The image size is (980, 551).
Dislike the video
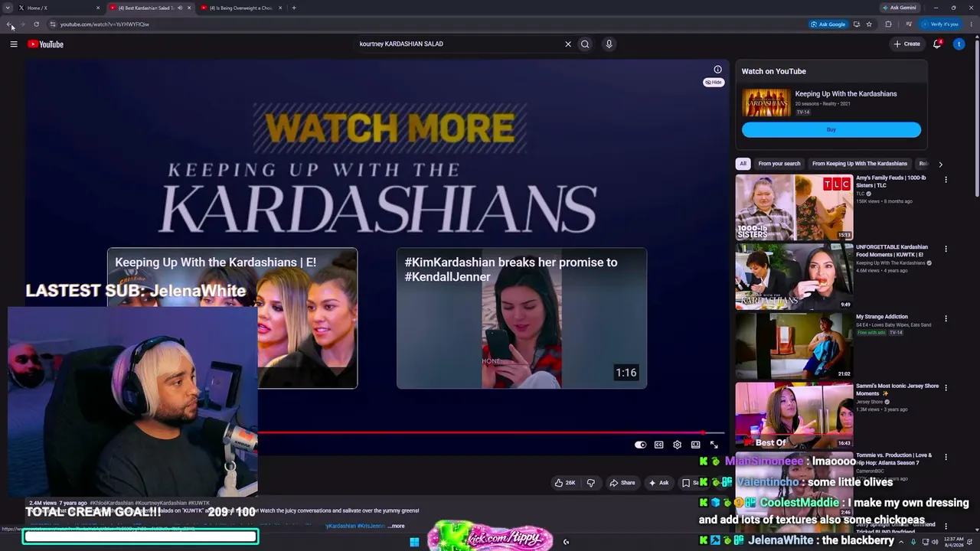590,483
